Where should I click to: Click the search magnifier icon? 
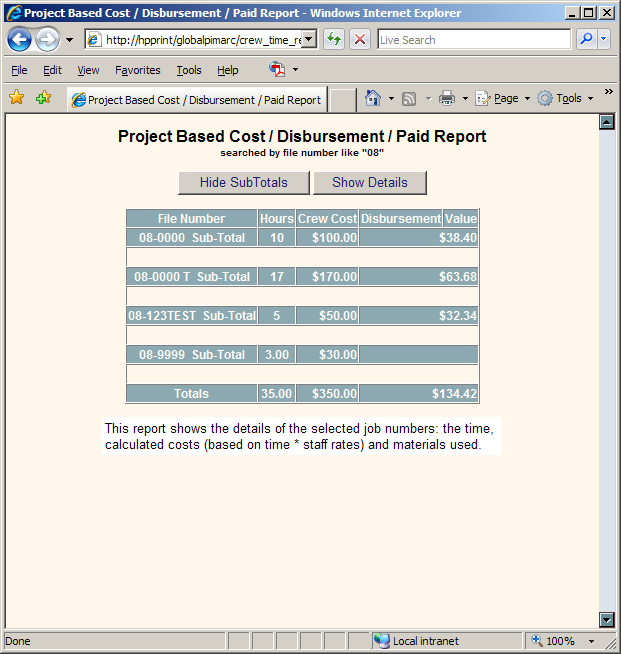click(586, 39)
